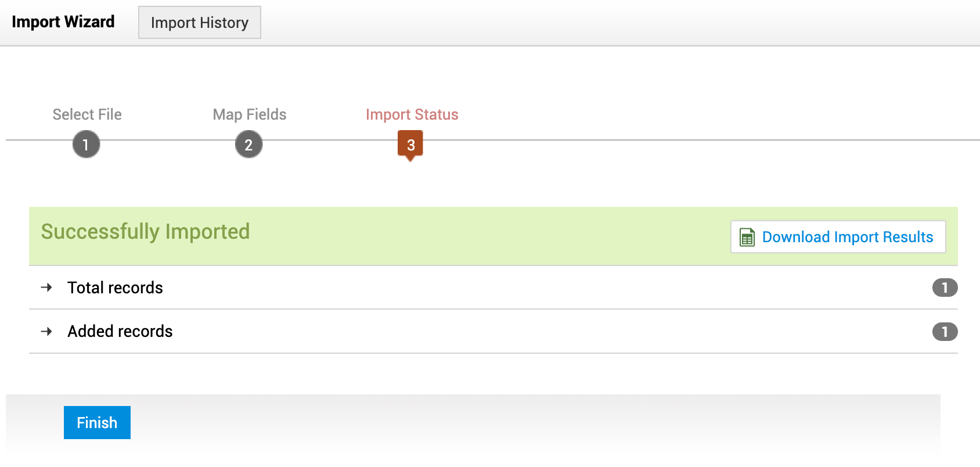
Task: Click the Successfully Imported heading
Action: pyautogui.click(x=145, y=232)
